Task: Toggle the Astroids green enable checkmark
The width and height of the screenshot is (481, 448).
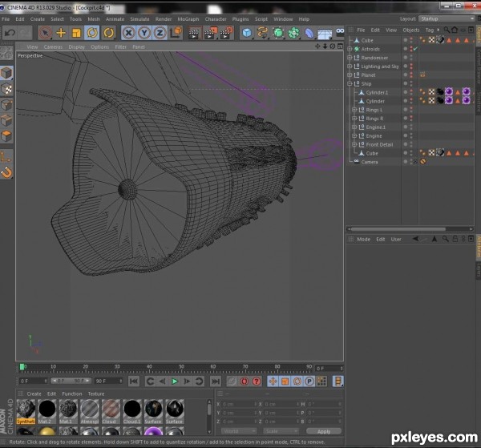Action: tap(415, 49)
